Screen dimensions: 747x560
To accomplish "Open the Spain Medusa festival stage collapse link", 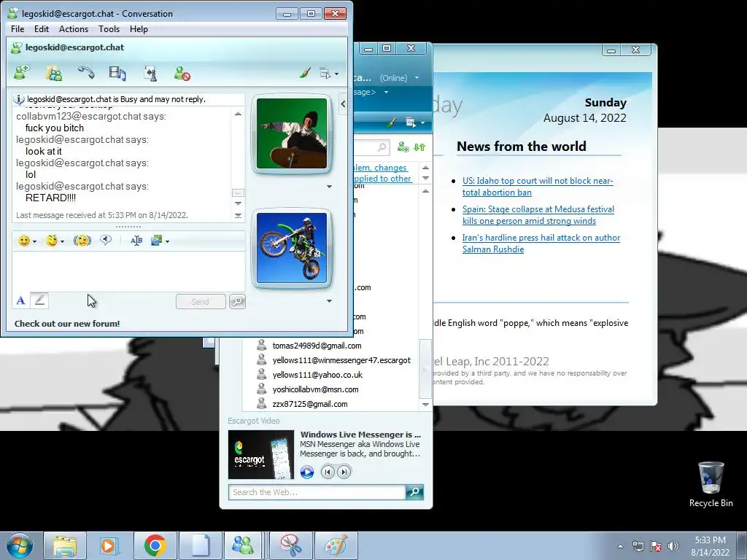I will [538, 215].
